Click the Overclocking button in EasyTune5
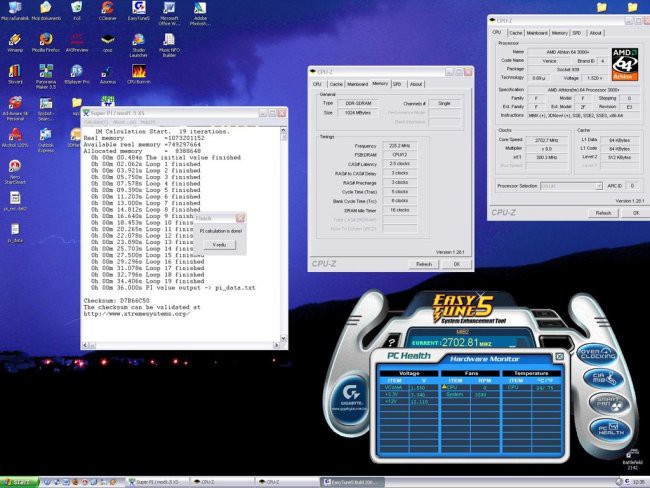650x488 pixels. tap(597, 354)
